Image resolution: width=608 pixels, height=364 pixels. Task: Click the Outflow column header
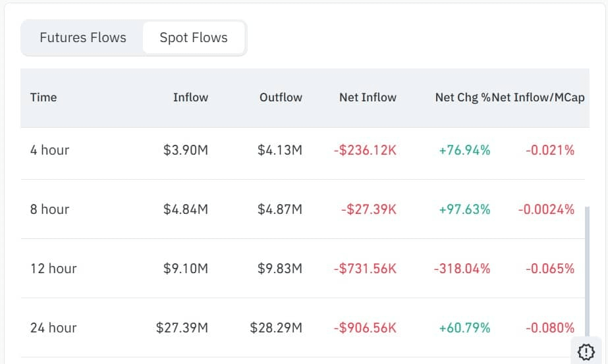tap(281, 97)
